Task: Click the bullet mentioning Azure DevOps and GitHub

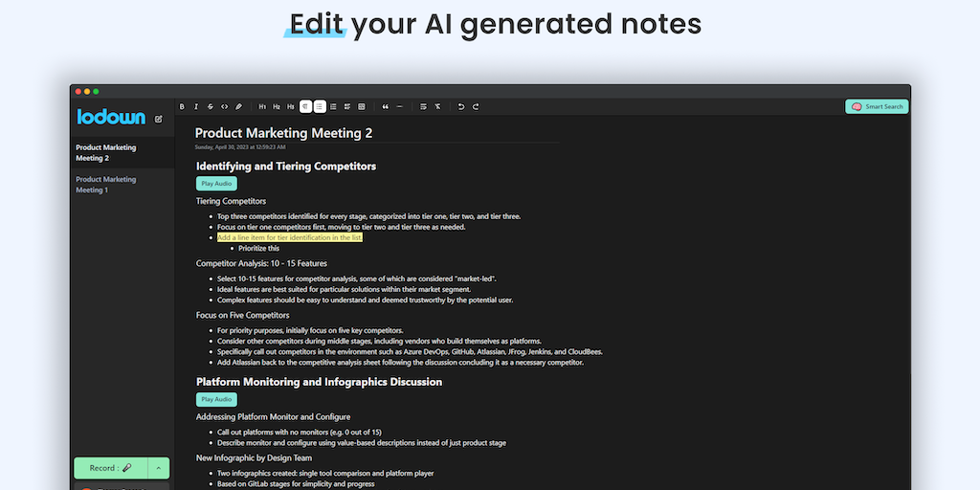Action: [410, 352]
